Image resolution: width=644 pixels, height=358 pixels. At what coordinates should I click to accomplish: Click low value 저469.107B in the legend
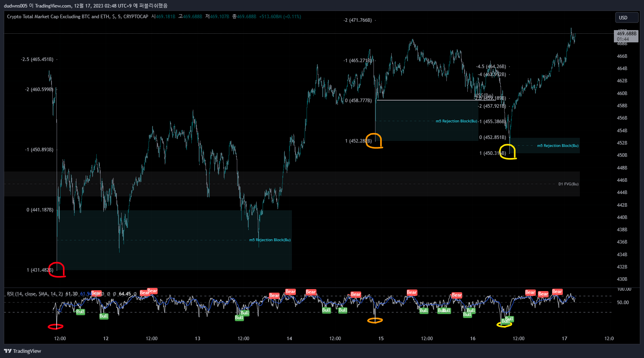[x=217, y=17]
